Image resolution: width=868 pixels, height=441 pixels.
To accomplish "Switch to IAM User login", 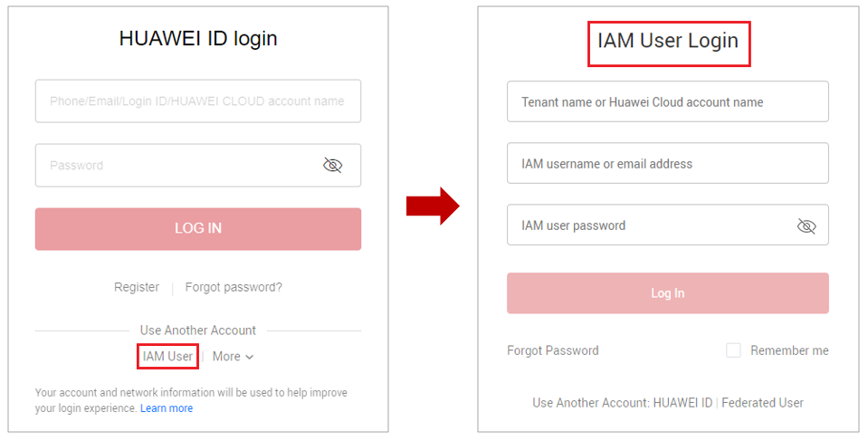I will (167, 357).
